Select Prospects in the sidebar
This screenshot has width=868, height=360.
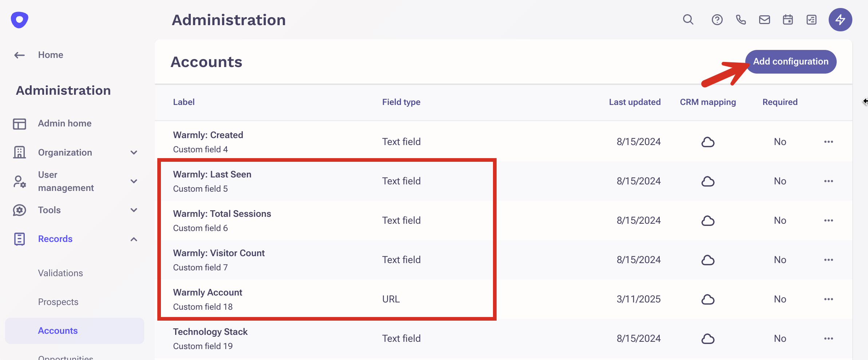pyautogui.click(x=58, y=302)
